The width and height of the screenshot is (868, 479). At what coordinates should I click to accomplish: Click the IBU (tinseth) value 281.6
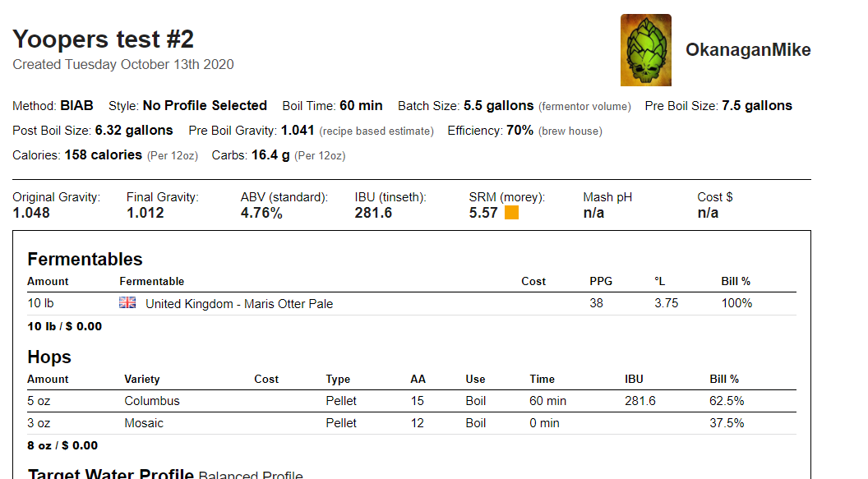tap(373, 213)
